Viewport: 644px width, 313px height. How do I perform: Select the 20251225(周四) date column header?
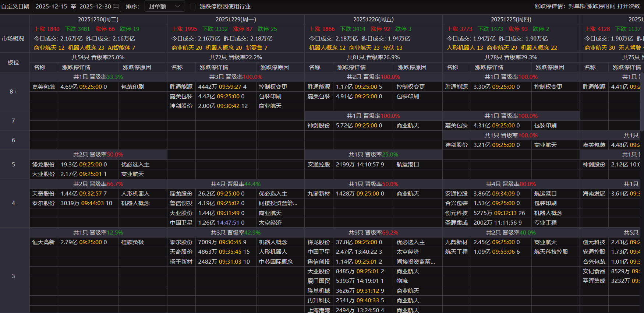(x=511, y=20)
